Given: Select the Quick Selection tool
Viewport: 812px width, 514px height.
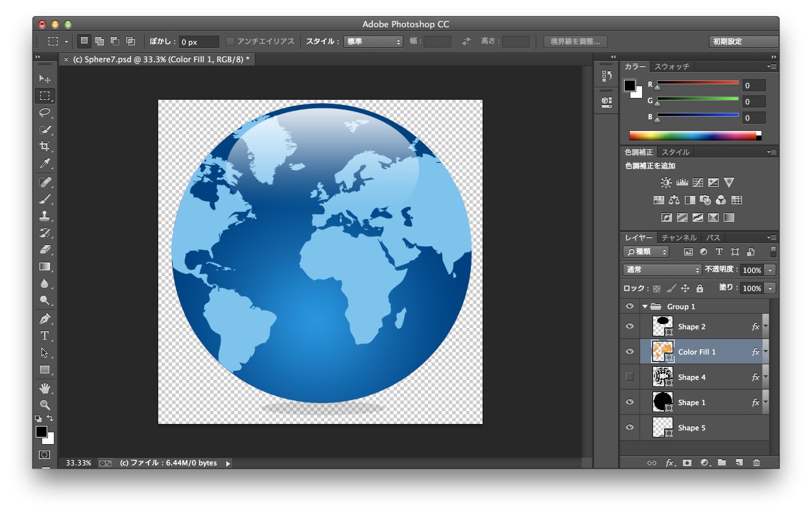Looking at the screenshot, I should point(45,130).
